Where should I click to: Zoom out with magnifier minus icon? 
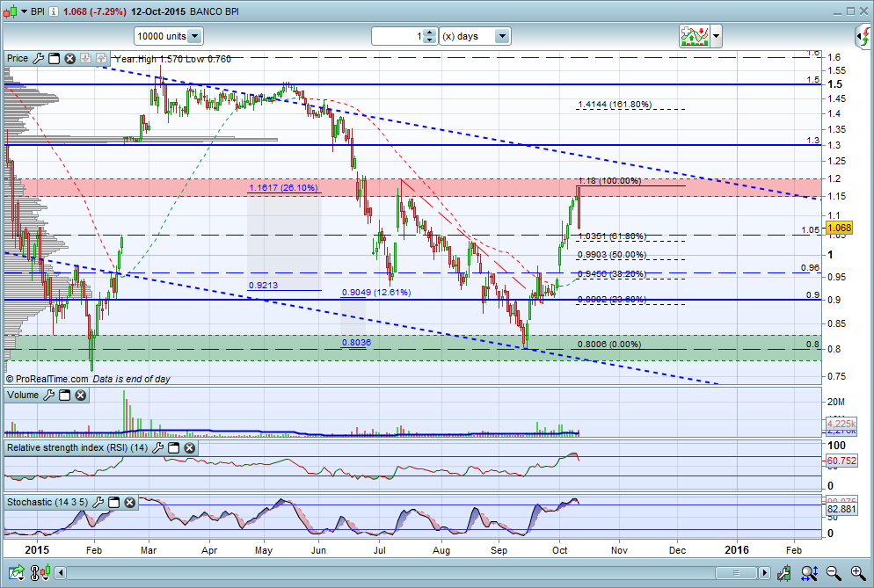[834, 572]
